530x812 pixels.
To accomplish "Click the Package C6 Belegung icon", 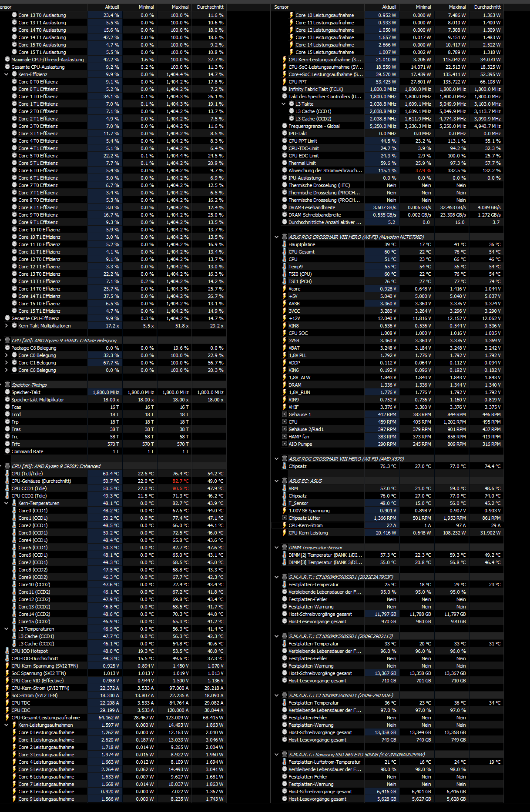I will 7,348.
